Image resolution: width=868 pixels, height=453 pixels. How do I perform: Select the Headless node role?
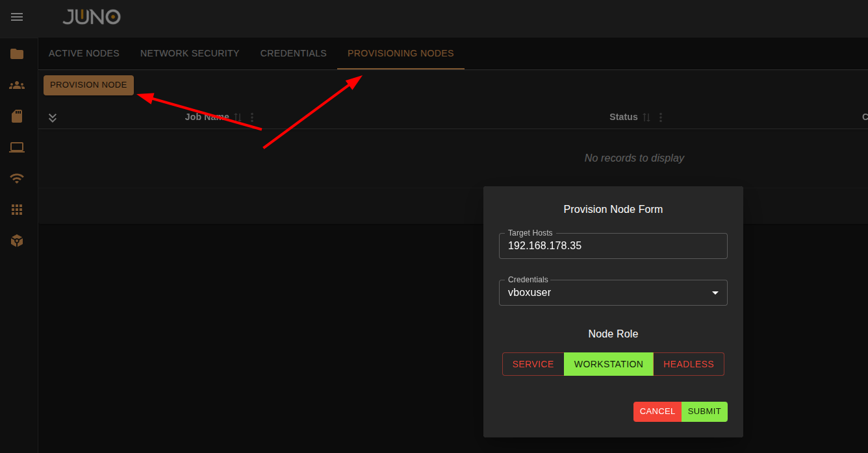[688, 364]
